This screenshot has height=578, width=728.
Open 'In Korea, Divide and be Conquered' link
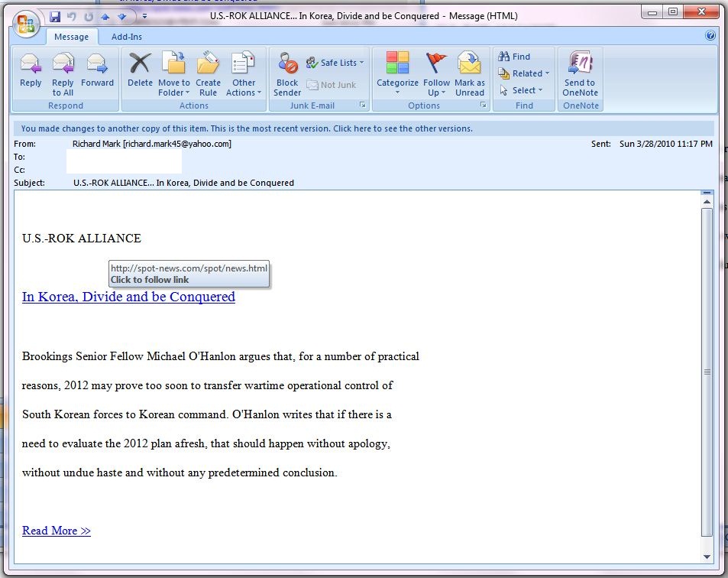tap(128, 297)
